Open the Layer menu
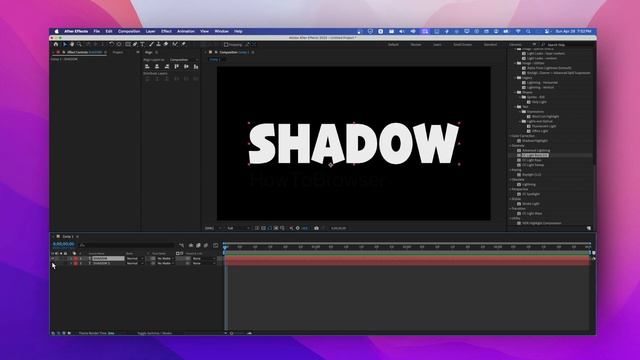 151,31
